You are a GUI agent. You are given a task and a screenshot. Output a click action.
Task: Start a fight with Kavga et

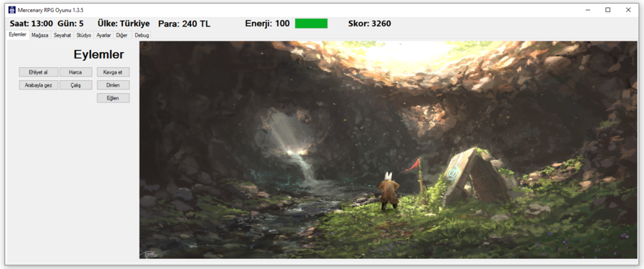point(113,72)
